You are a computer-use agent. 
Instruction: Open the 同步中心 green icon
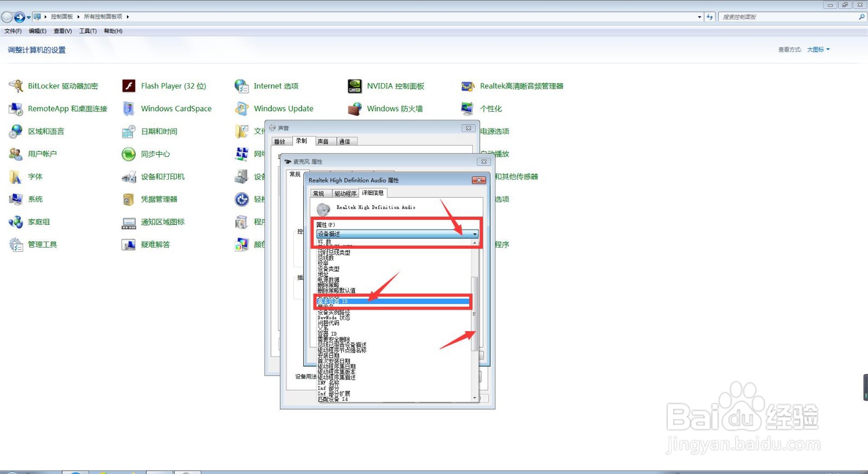point(129,154)
